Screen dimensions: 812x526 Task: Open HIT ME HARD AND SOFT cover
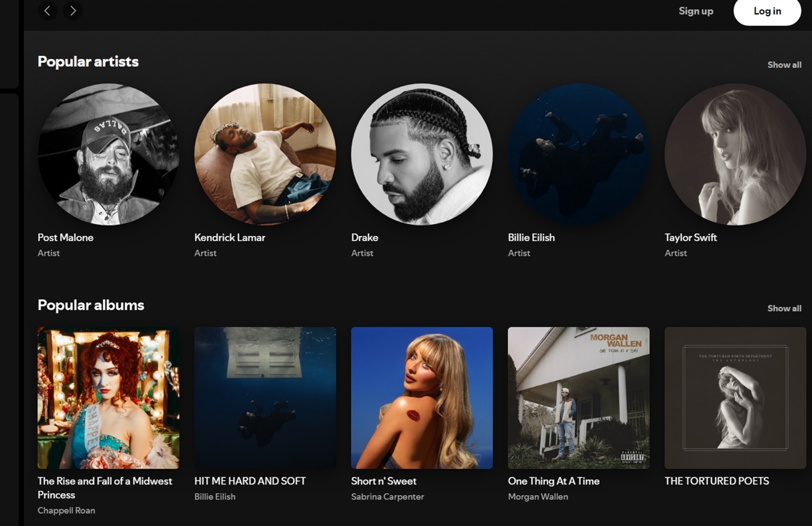click(x=265, y=398)
